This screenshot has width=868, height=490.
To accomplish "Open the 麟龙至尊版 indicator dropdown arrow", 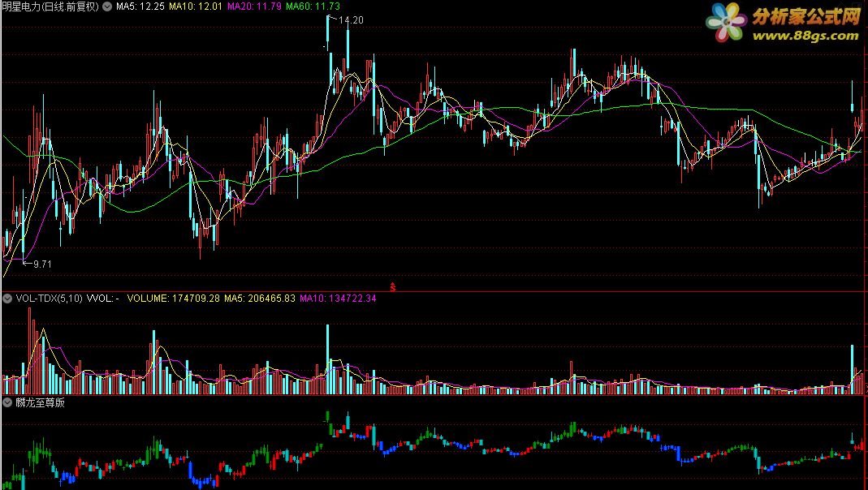I will (x=7, y=402).
